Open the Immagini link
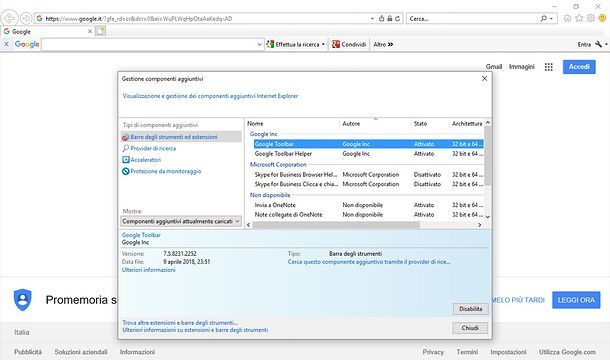This screenshot has height=360, width=610. click(x=521, y=67)
